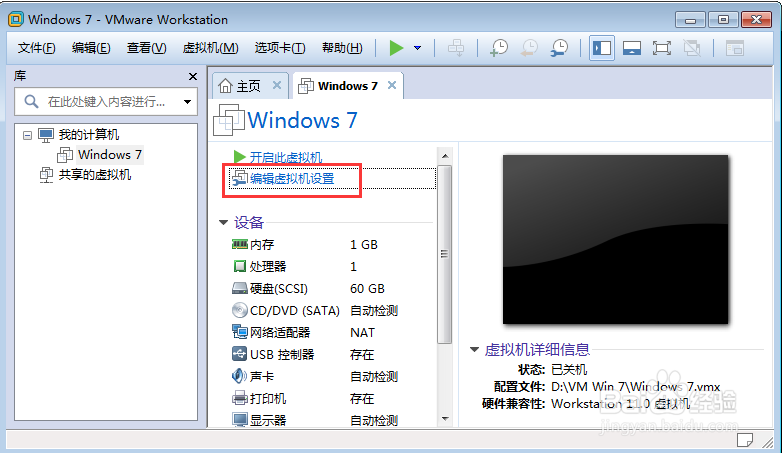Click the green power-on play toolbar button
782x453 pixels.
tap(396, 48)
